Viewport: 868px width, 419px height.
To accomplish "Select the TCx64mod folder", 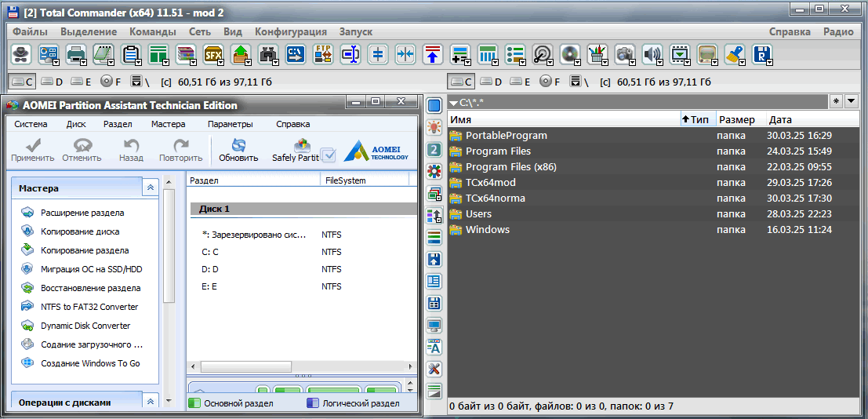I will click(491, 182).
